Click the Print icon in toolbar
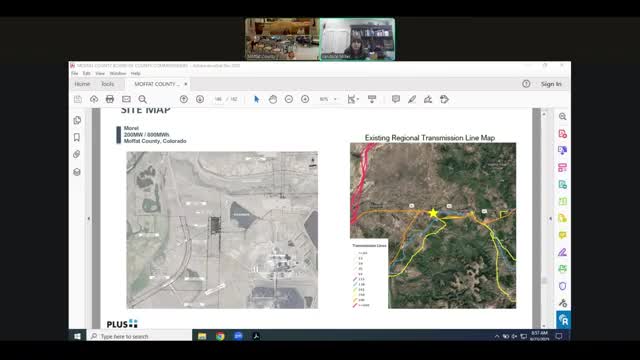Screen dimensions: 640x360 click(x=110, y=99)
